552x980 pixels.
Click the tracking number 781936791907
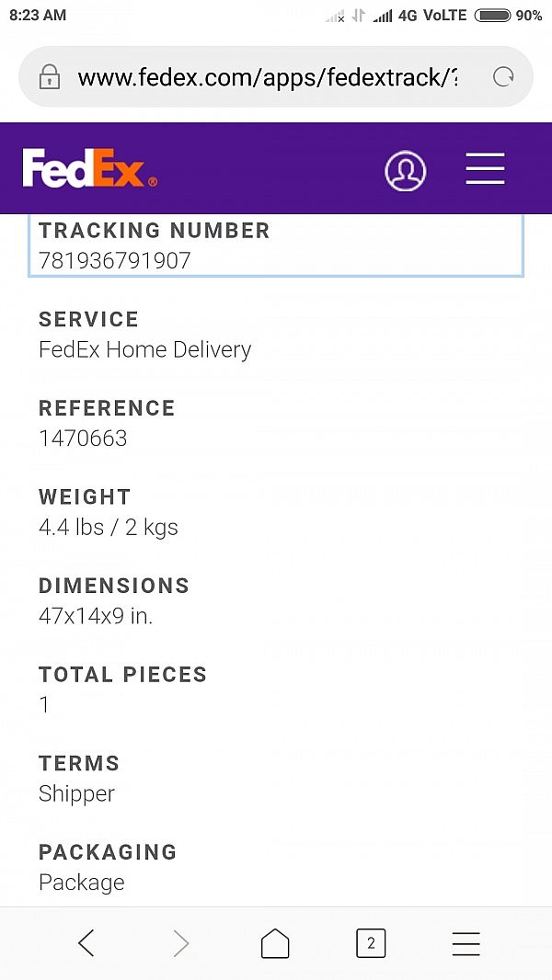[x=115, y=260]
